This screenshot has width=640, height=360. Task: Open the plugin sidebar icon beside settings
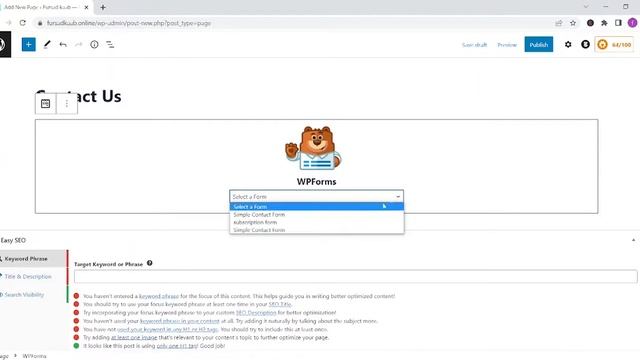pos(585,44)
